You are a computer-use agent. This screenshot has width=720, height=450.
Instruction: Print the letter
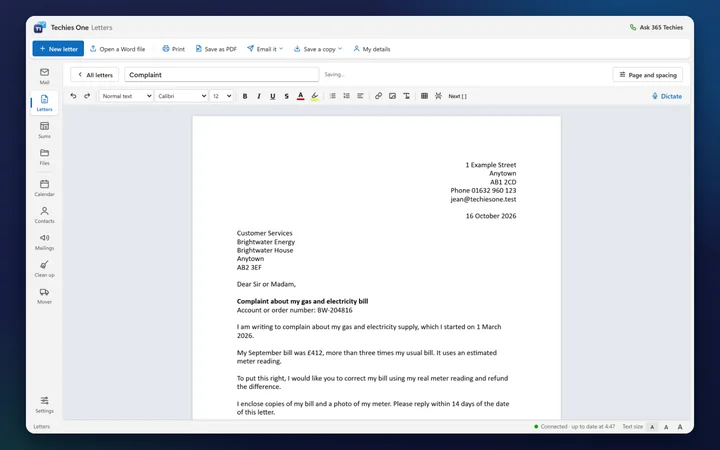(174, 49)
